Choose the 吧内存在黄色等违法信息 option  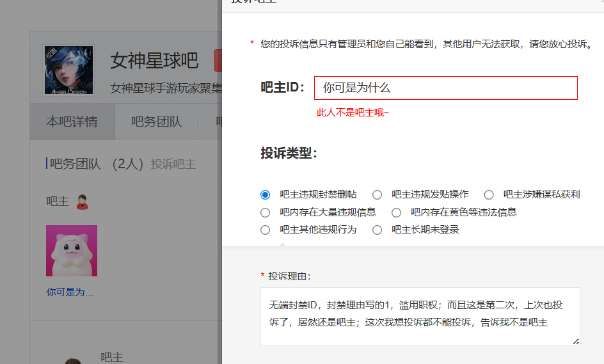click(x=397, y=212)
